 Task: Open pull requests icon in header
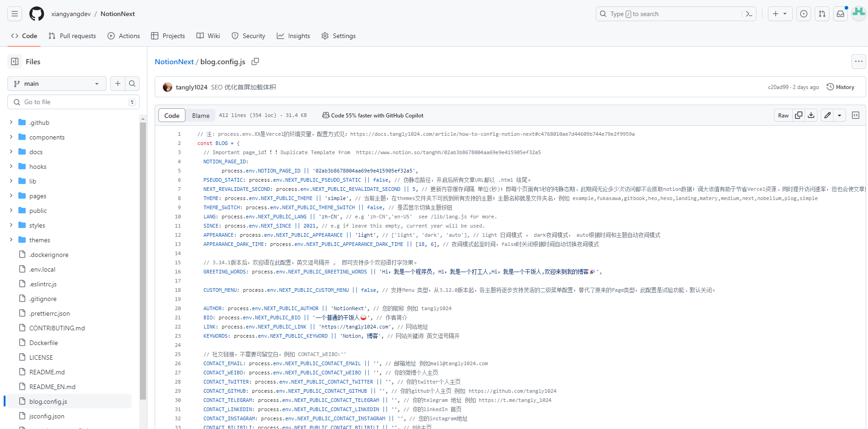point(822,14)
